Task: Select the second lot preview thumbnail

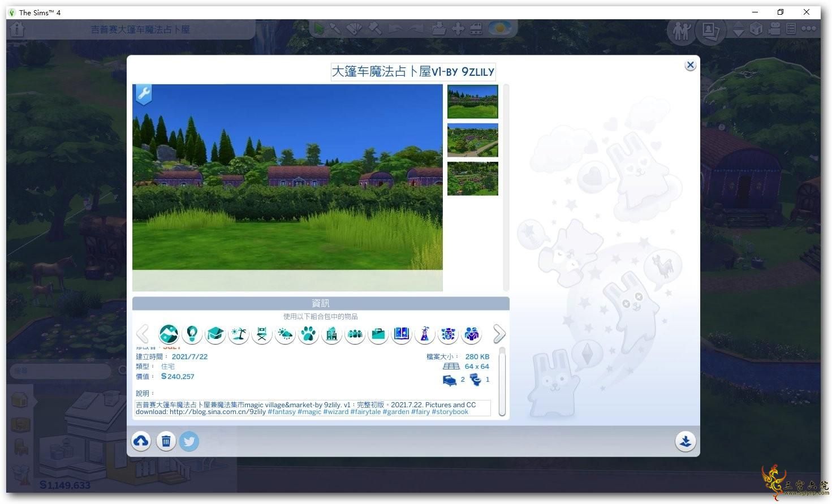Action: pos(473,140)
